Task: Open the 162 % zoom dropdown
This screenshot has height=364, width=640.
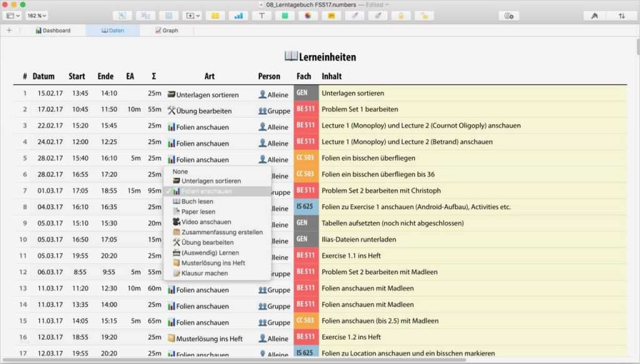Action: click(x=37, y=16)
